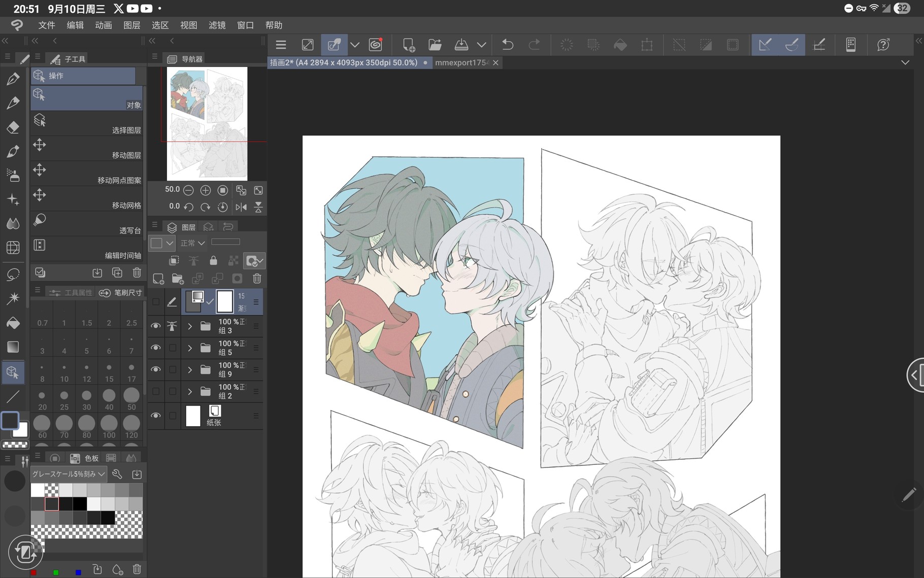Image resolution: width=924 pixels, height=578 pixels.
Task: Expand the 组 5 layer folder
Action: [x=190, y=348]
